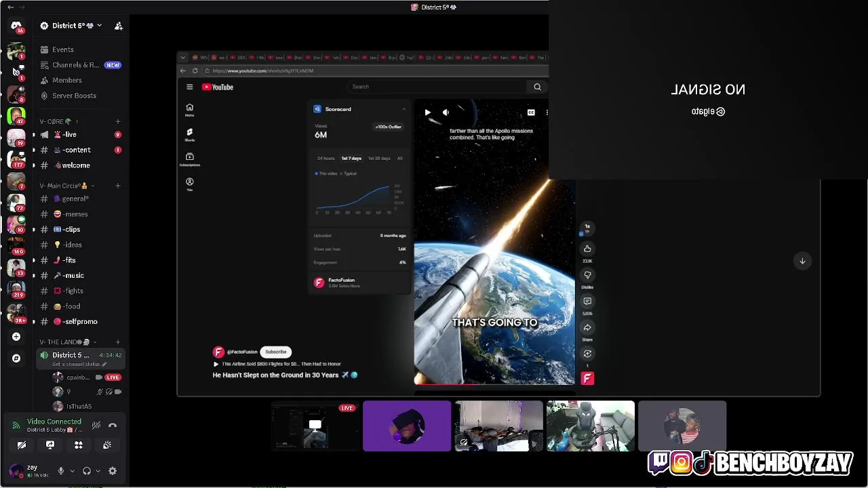This screenshot has height=488, width=868.
Task: Click Set a channel status link
Action: 80,364
